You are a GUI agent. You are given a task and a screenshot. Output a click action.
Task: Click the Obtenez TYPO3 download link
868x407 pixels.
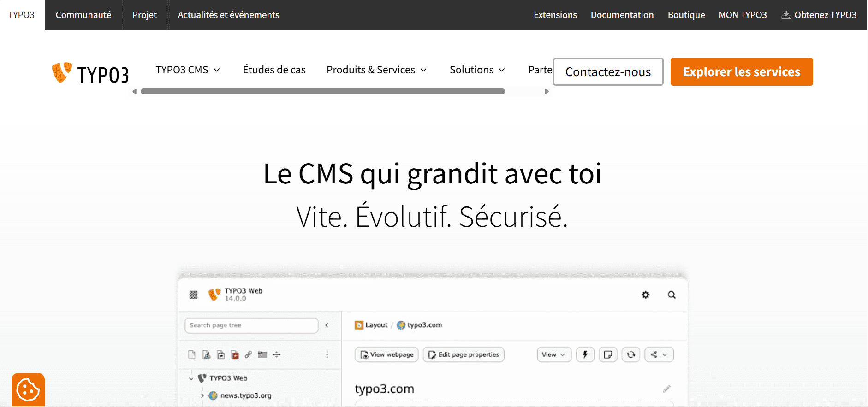(x=819, y=15)
